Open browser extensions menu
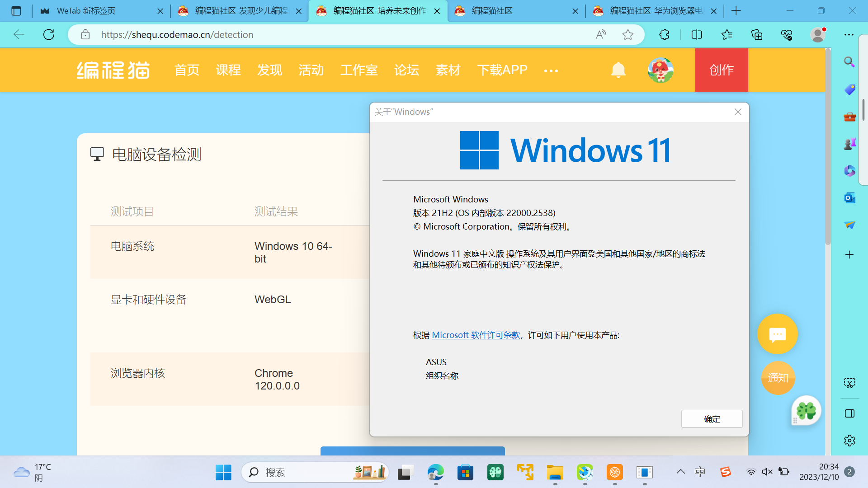Image resolution: width=868 pixels, height=488 pixels. [664, 35]
